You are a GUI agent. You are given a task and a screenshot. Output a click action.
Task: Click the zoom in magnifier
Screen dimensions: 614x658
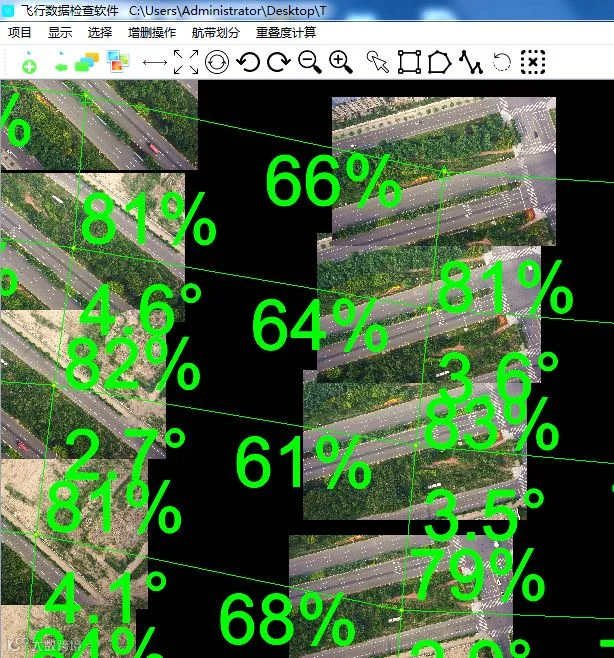(341, 62)
